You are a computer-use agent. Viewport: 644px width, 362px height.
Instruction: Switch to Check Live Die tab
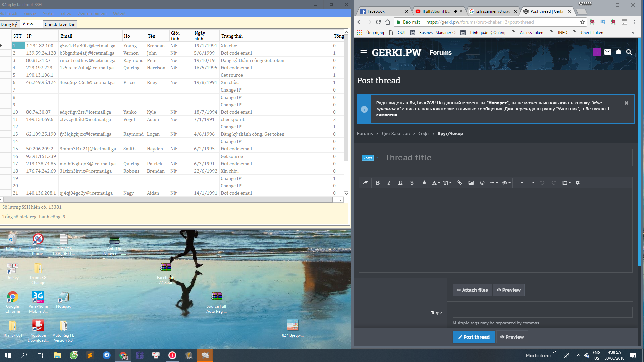tap(60, 24)
